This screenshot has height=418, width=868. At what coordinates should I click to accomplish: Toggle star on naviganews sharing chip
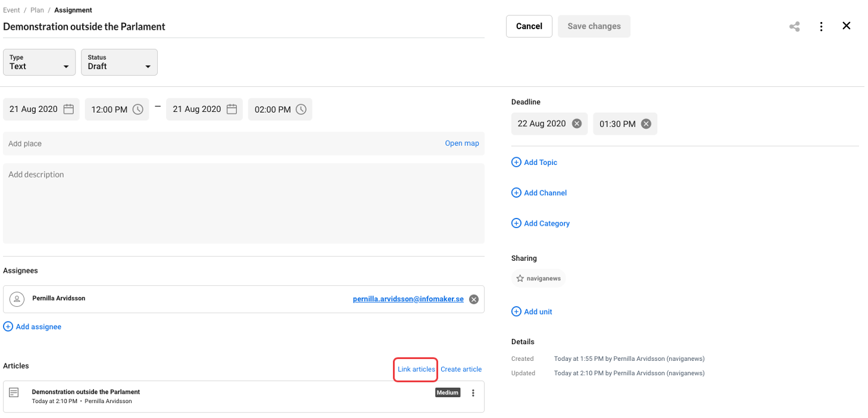[x=520, y=279]
